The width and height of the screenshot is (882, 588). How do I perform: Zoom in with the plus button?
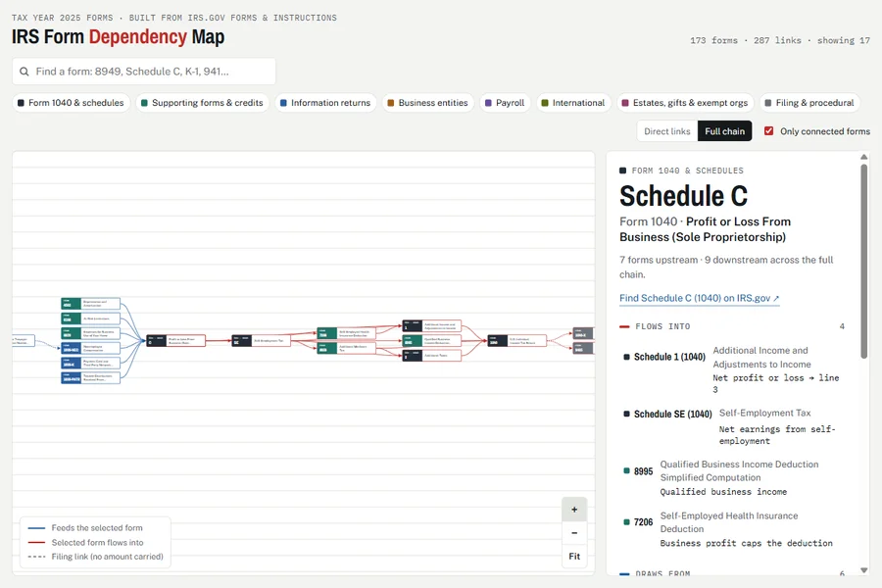click(574, 510)
